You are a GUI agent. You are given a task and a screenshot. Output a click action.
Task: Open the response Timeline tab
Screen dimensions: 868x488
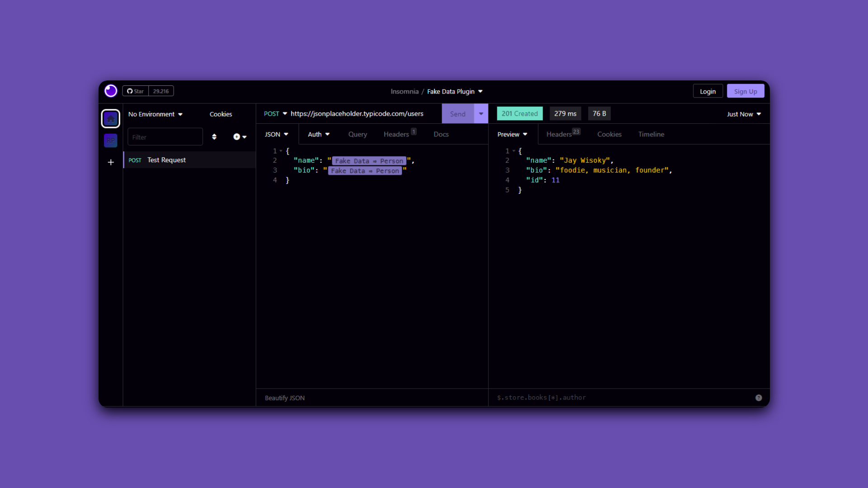tap(651, 135)
